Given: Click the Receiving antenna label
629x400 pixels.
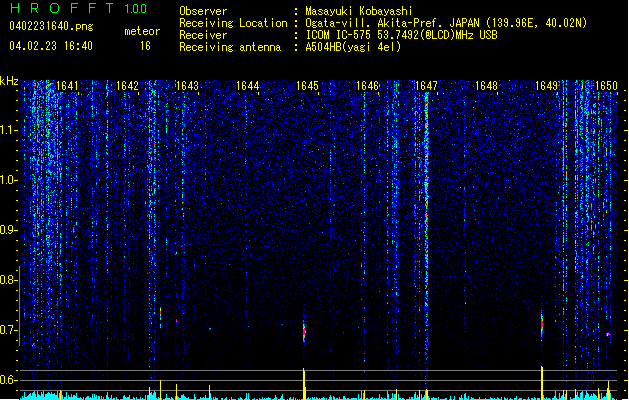Looking at the screenshot, I should click(x=230, y=47).
